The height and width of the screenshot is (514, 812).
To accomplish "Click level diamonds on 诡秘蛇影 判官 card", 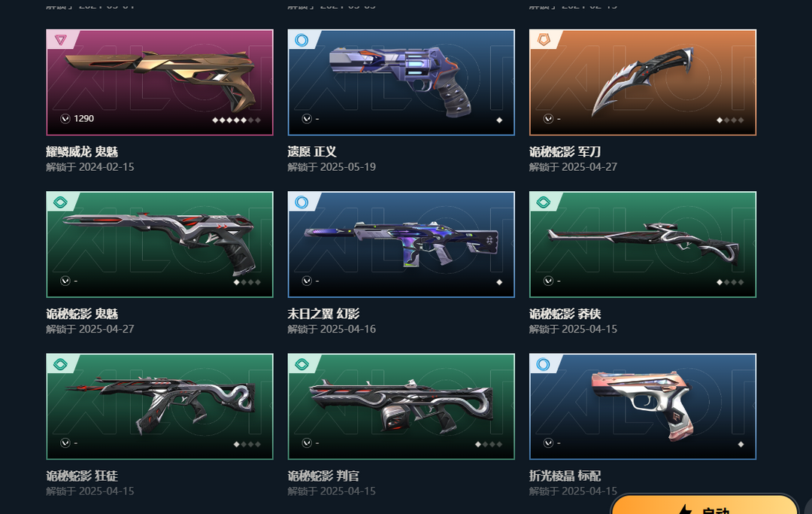I will (x=489, y=444).
